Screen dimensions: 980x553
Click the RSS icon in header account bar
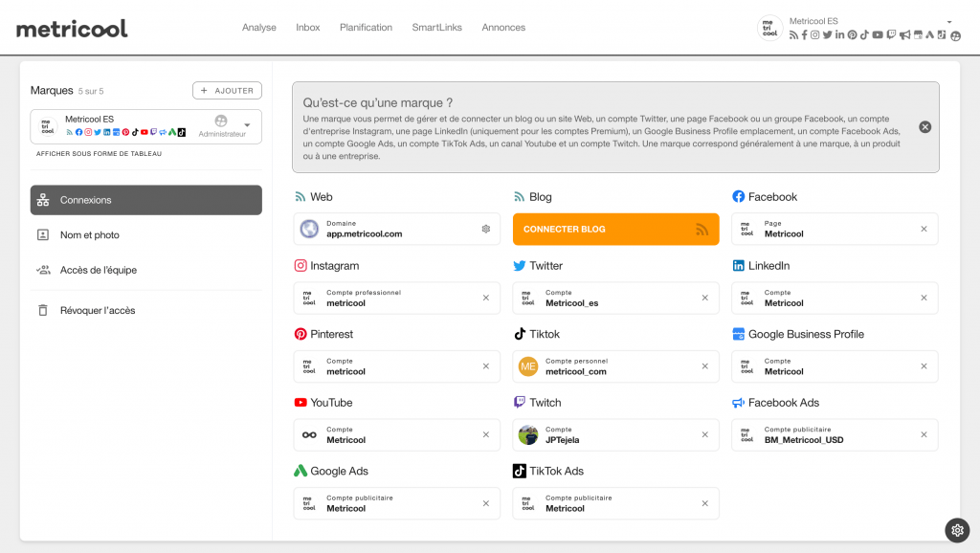tap(793, 35)
